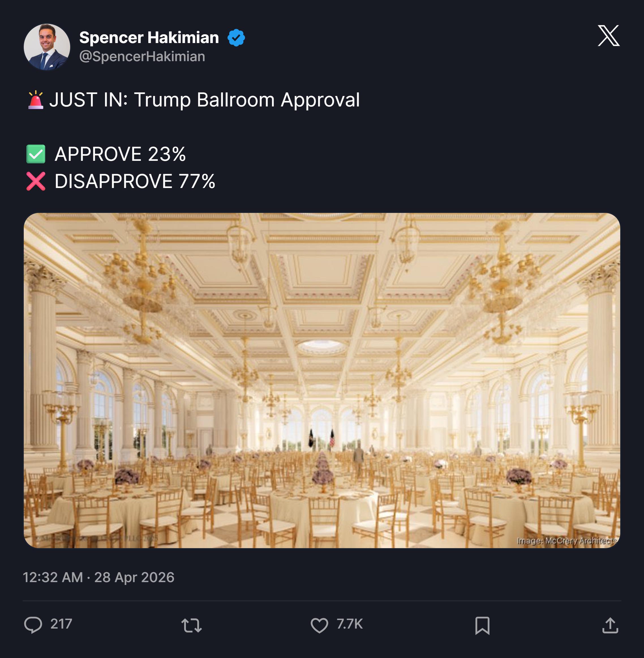Screen dimensions: 644x658
Task: Click the 217 replies count
Action: point(61,624)
